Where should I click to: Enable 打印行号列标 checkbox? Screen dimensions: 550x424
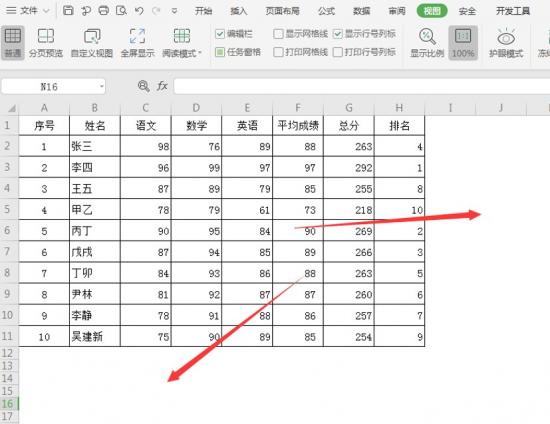(337, 52)
